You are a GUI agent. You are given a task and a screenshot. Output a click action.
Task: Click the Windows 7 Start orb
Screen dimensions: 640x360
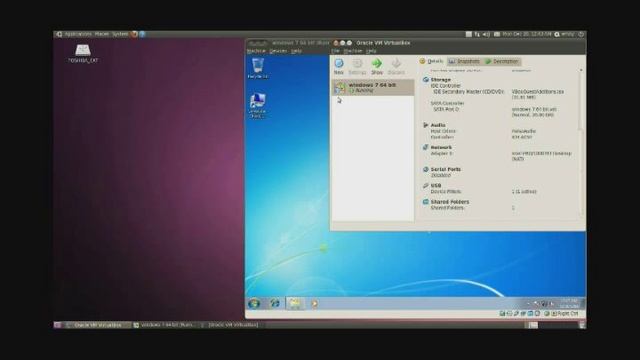(254, 303)
